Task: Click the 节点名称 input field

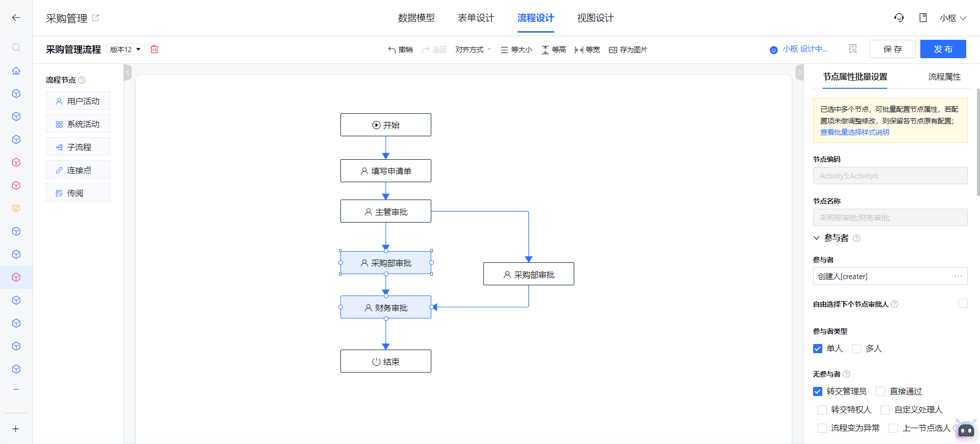Action: point(890,217)
